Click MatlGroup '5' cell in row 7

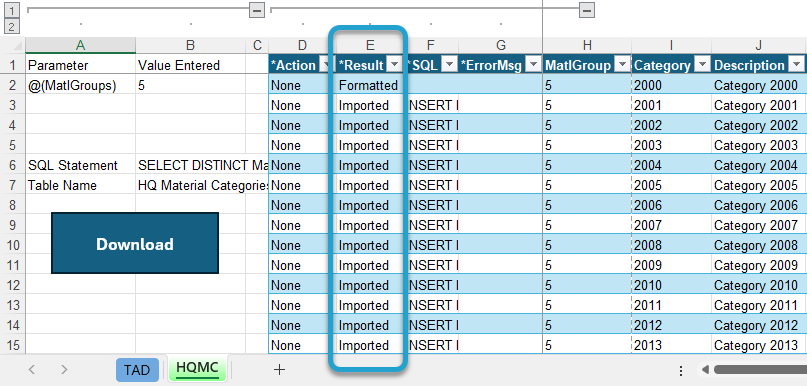click(587, 185)
